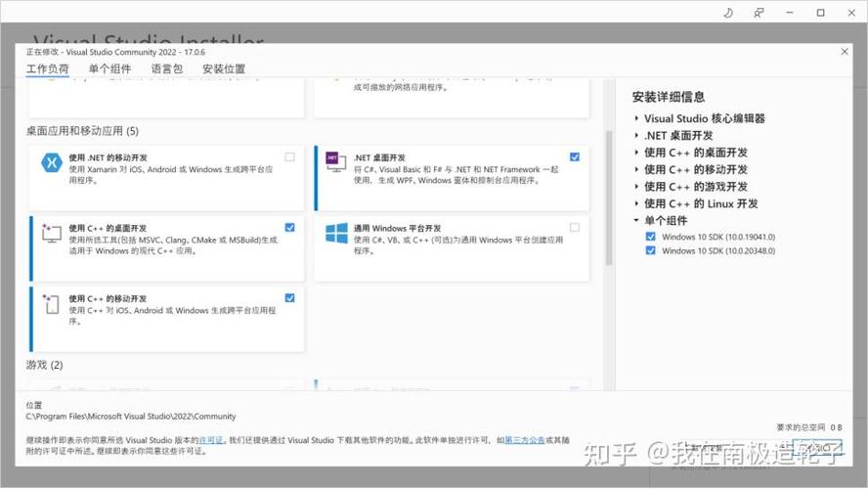This screenshot has height=489, width=868.
Task: Click the 游戏 (2) section heading
Action: point(44,365)
